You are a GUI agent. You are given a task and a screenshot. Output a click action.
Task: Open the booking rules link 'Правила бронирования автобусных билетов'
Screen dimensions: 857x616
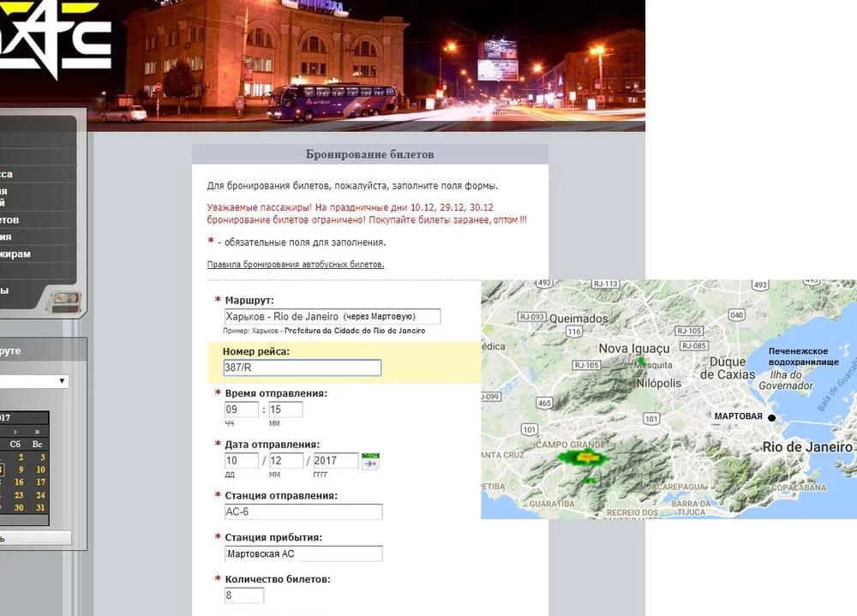(x=296, y=265)
